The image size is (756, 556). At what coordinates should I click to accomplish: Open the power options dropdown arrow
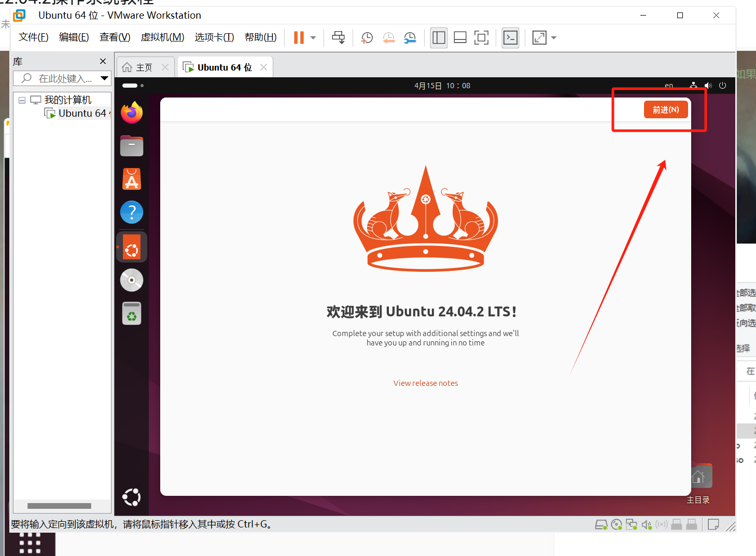click(313, 38)
